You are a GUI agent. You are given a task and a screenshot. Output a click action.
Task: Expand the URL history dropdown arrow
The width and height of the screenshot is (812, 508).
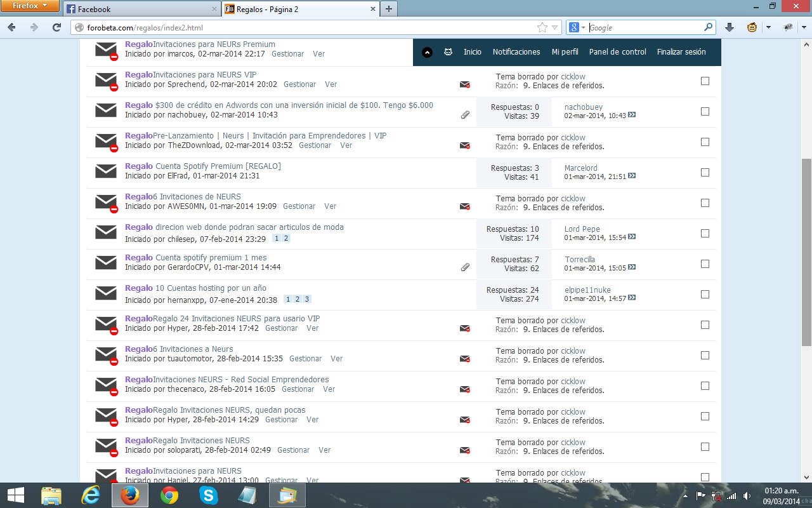point(555,27)
